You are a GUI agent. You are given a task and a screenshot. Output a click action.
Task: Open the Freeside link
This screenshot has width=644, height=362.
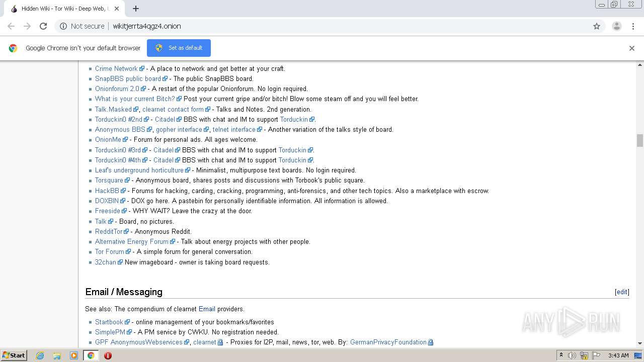(x=108, y=211)
